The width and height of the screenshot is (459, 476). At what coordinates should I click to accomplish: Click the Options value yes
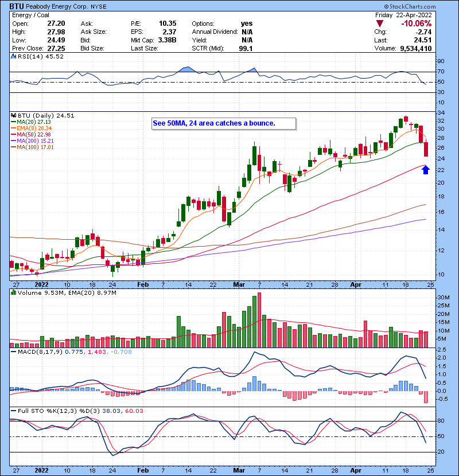247,24
